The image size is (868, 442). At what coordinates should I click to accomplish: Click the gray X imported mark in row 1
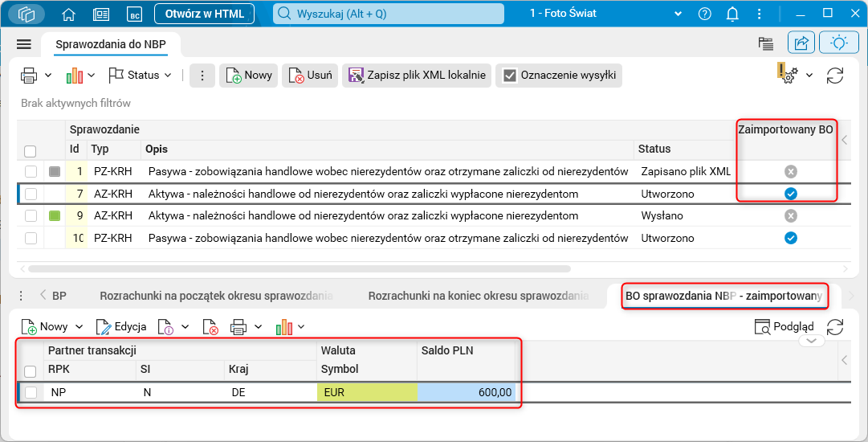pos(791,172)
